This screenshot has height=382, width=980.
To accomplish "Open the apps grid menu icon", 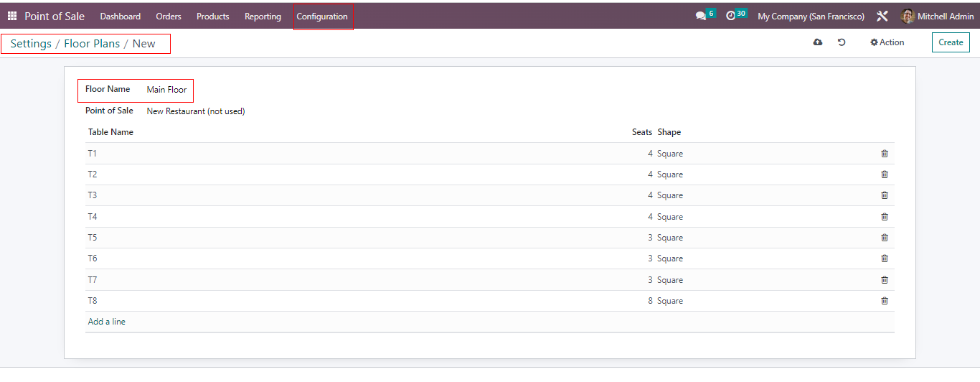I will pos(12,16).
